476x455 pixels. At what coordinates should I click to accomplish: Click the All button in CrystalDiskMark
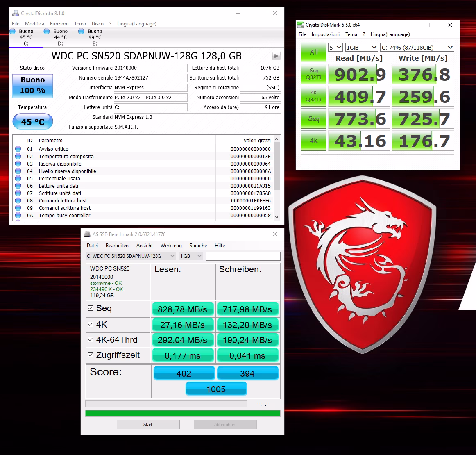coord(314,52)
